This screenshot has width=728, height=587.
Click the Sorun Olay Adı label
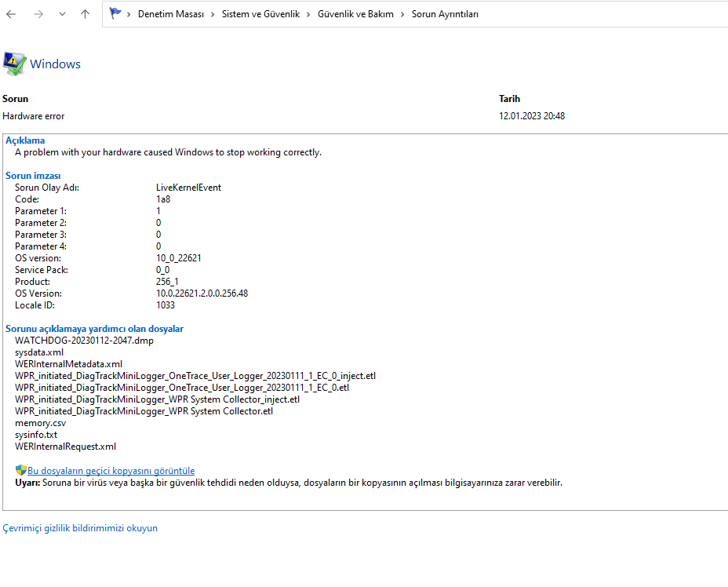tap(47, 187)
